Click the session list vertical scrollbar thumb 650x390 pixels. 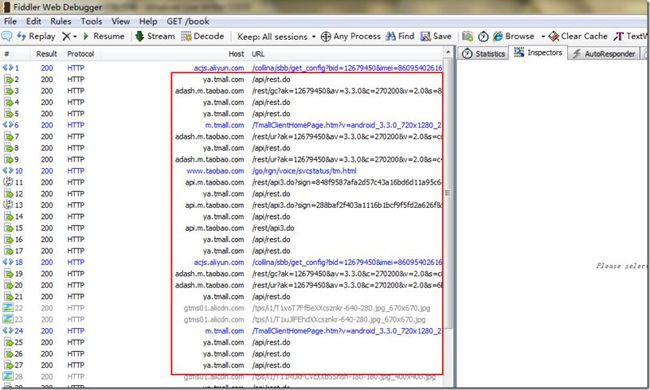click(448, 193)
